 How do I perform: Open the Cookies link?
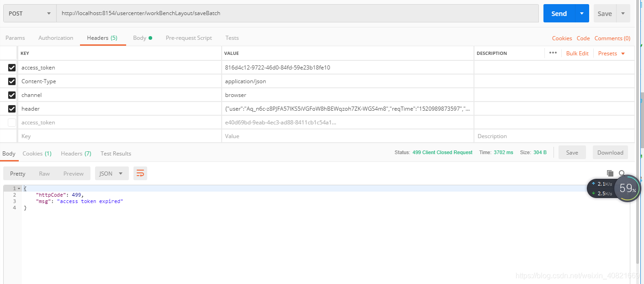pos(562,38)
